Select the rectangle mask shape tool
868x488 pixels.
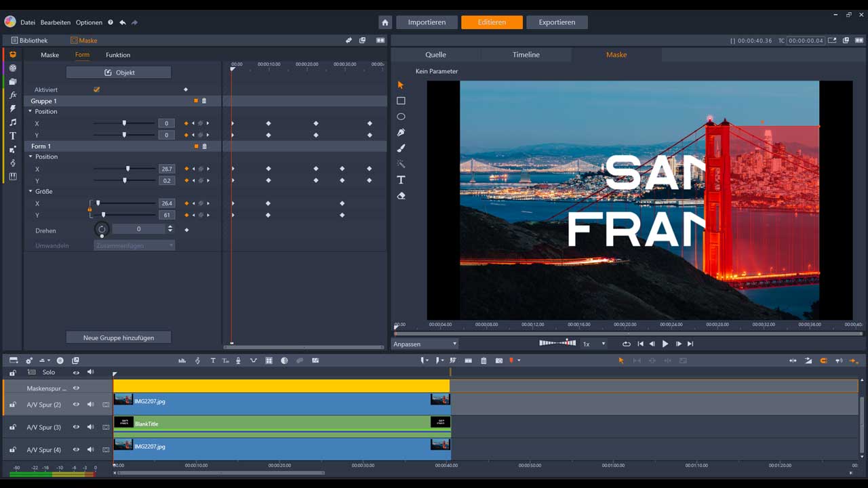click(401, 101)
